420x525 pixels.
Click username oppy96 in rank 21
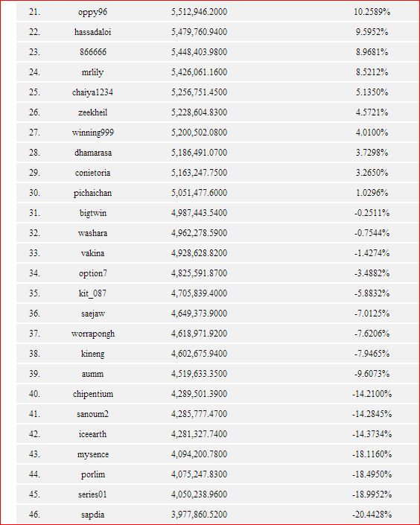(x=93, y=12)
